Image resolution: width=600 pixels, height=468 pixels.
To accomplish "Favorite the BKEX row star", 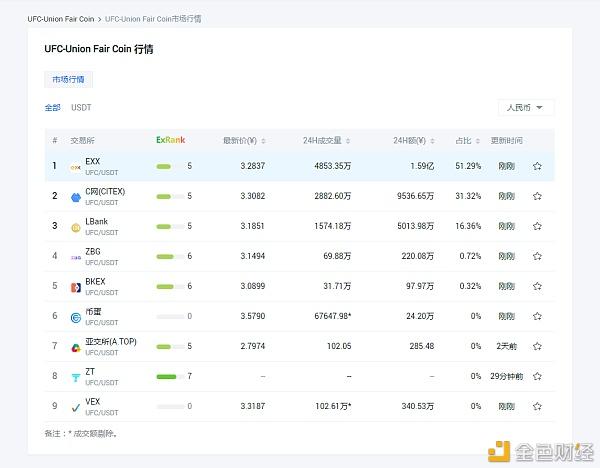I will click(537, 286).
